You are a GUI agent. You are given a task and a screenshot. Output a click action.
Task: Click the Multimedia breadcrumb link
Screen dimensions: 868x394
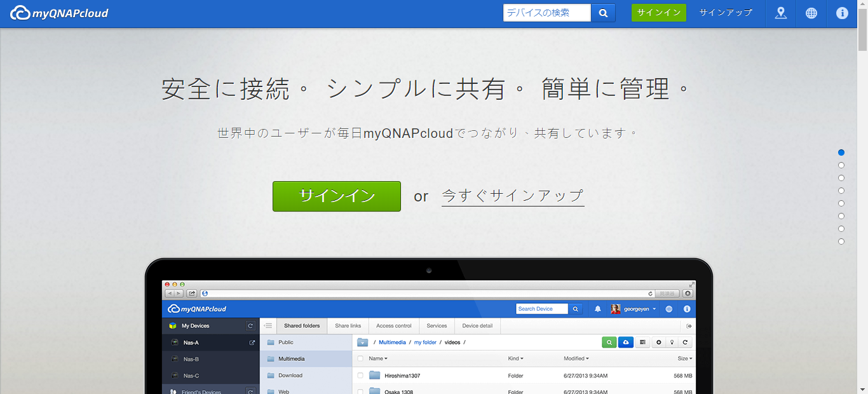pos(392,343)
